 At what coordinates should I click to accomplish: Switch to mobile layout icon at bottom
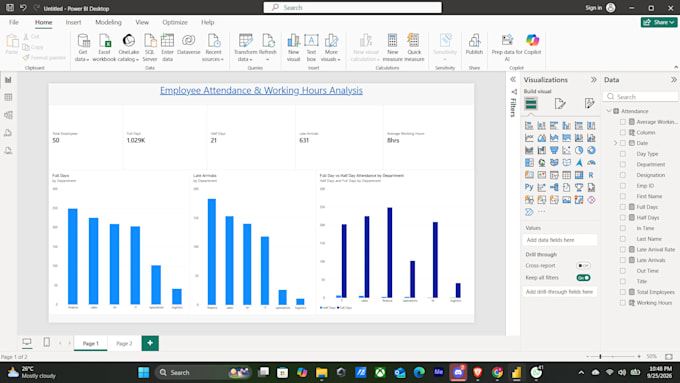[46, 343]
